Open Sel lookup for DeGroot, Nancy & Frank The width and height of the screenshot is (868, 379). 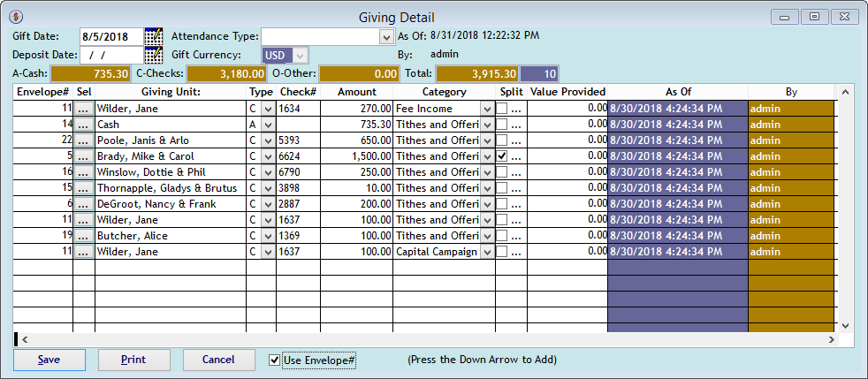click(84, 204)
